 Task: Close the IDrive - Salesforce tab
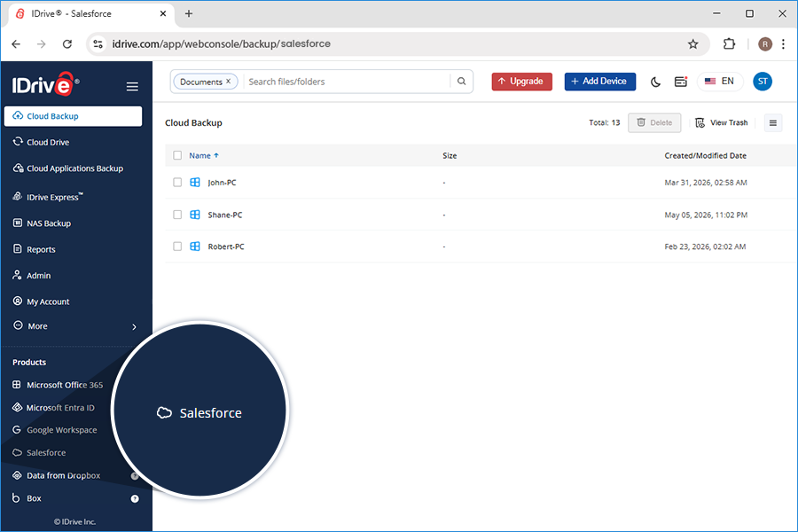click(163, 14)
